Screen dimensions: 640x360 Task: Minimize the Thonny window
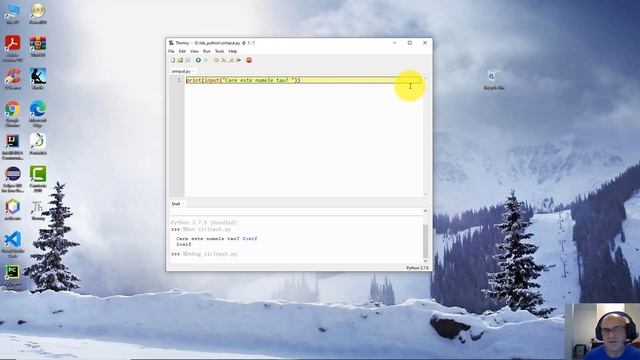coord(394,42)
